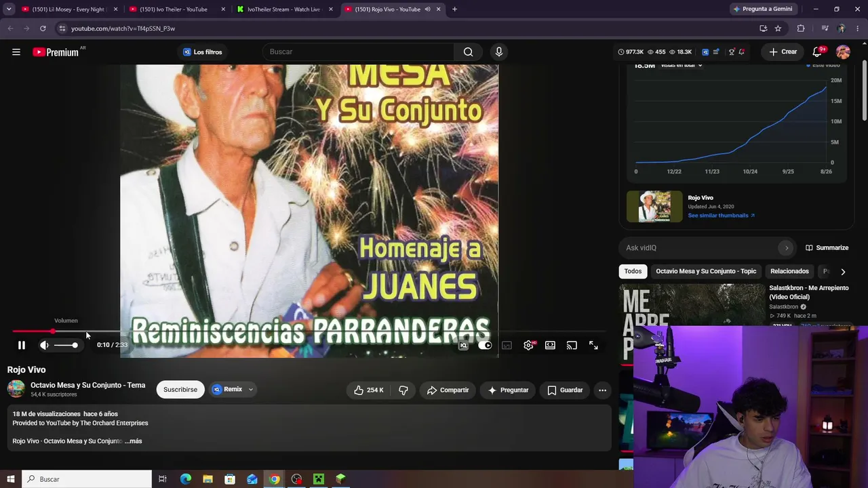Open the Chrome tab search dropdown
868x488 pixels.
tap(9, 9)
